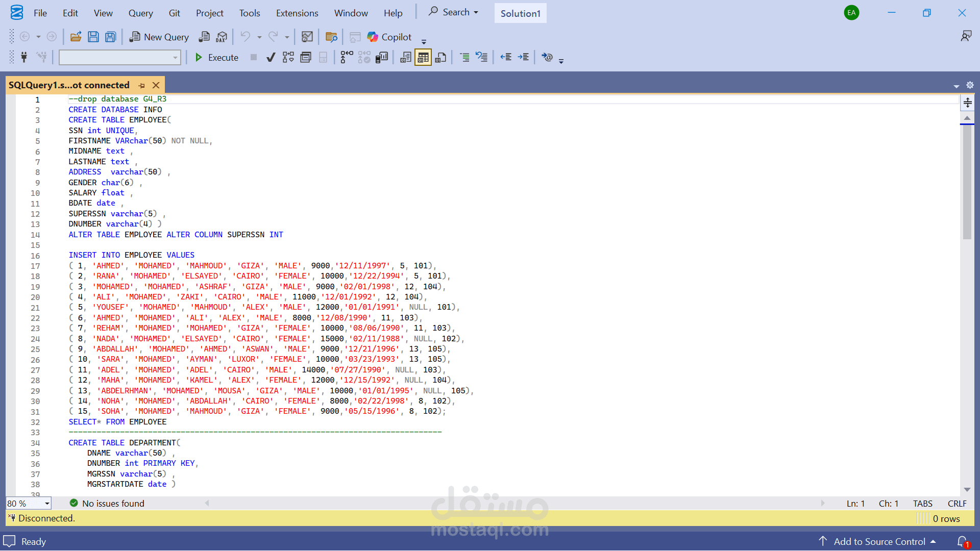
Task: Open an Analysis Services DAX query
Action: click(x=222, y=37)
